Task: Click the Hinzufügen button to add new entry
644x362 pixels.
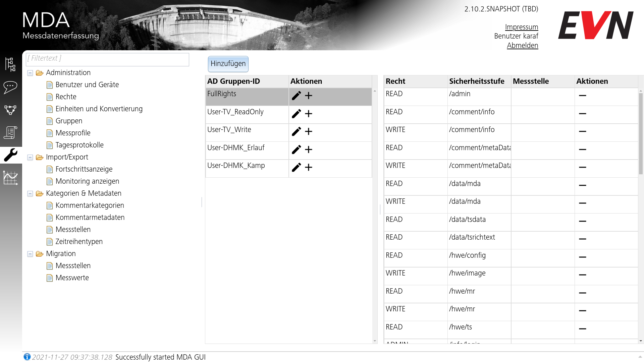Action: click(228, 64)
